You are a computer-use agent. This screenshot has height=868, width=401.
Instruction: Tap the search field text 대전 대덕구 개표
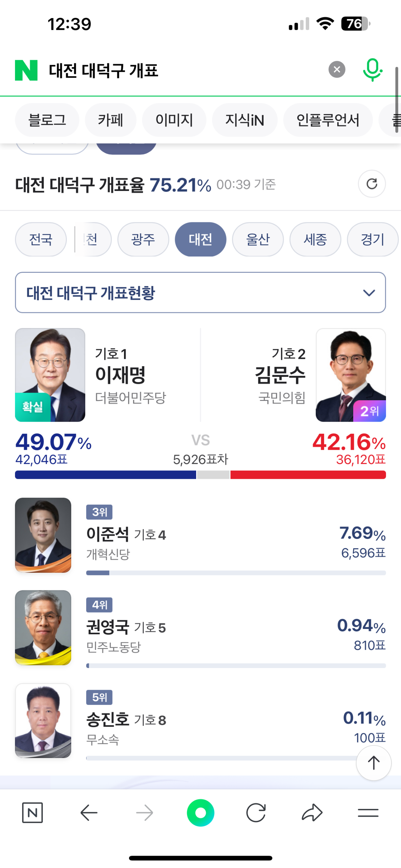pos(104,70)
